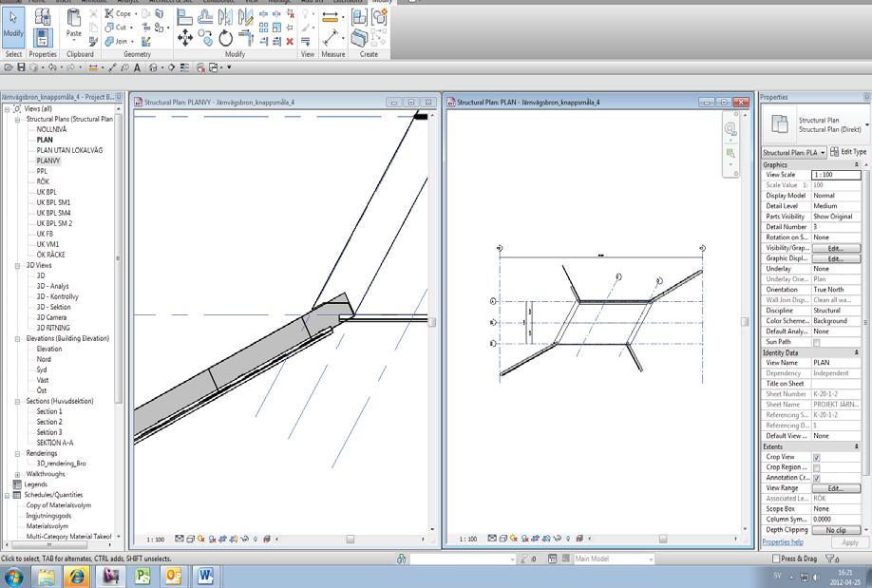Click the Cut geometry tool
This screenshot has width=872, height=588.
[116, 28]
